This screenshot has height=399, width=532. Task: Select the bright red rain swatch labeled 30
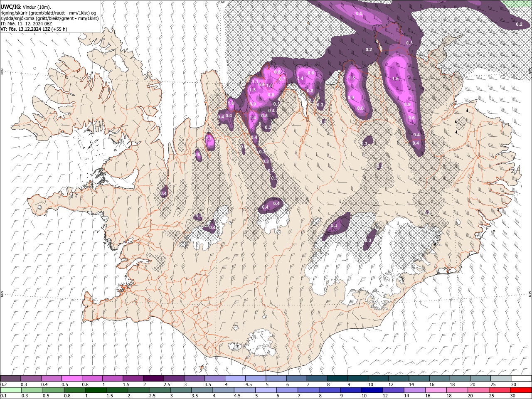(521, 390)
